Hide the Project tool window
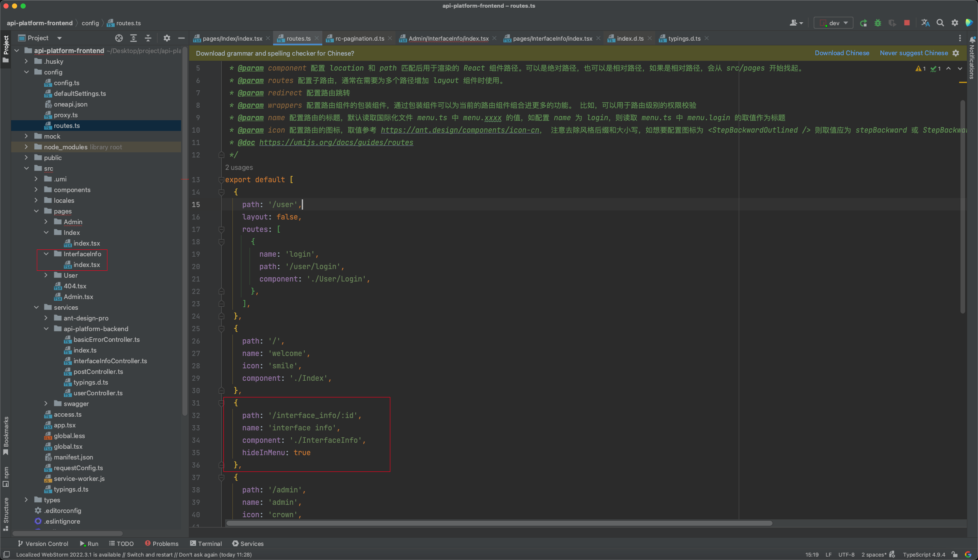978x560 pixels. point(181,38)
